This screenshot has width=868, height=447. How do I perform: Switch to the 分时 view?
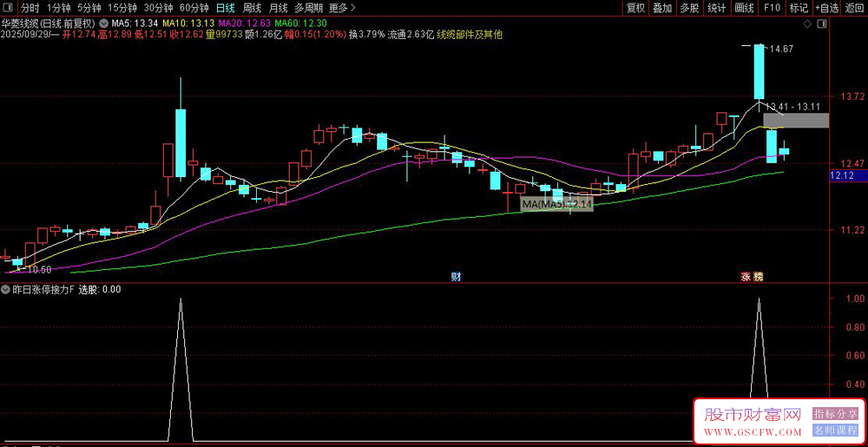(30, 8)
